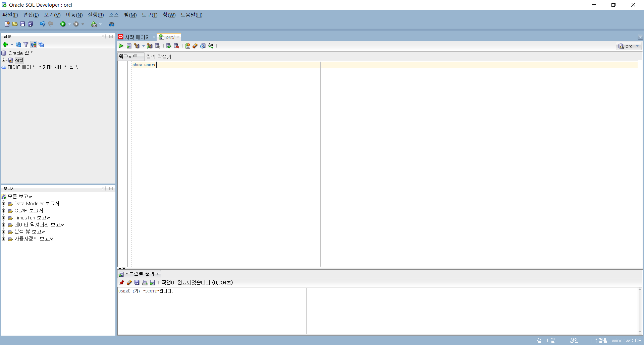The image size is (644, 345).
Task: Refresh the connections list
Action: (18, 45)
